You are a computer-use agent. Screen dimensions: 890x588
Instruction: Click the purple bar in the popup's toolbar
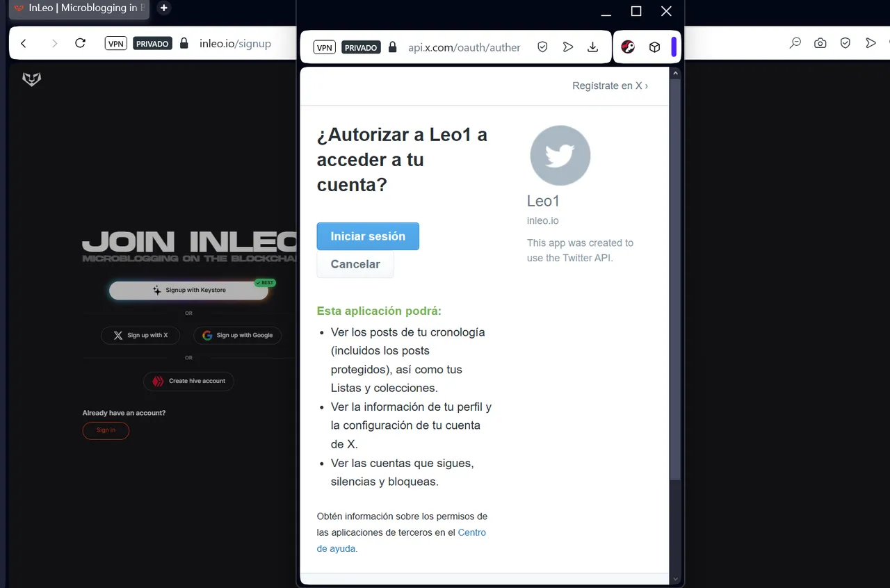(673, 47)
